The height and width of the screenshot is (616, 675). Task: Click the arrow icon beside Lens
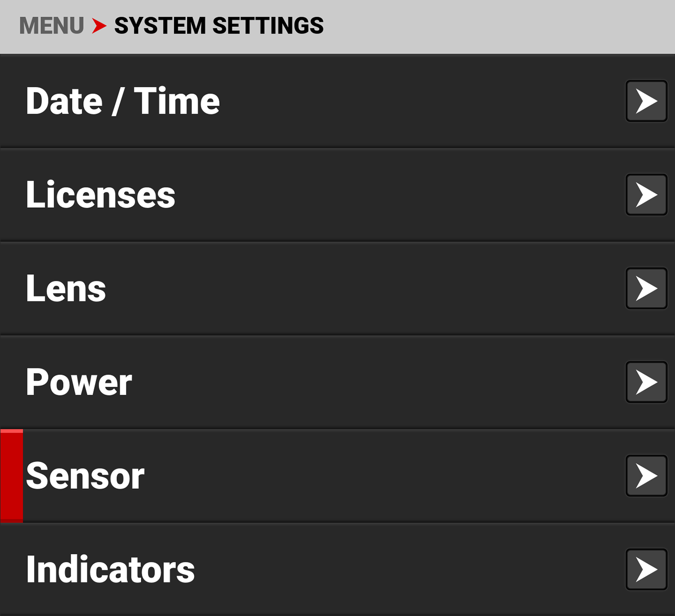coord(646,288)
